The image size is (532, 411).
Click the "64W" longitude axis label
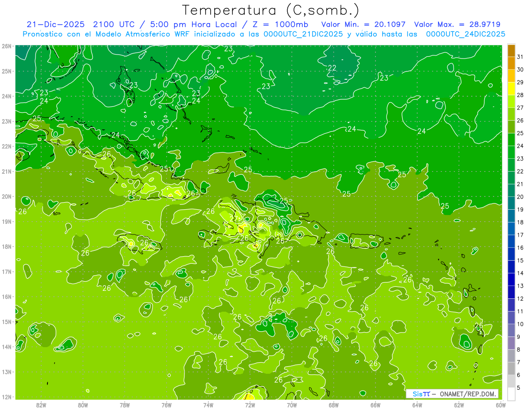pos(417,405)
